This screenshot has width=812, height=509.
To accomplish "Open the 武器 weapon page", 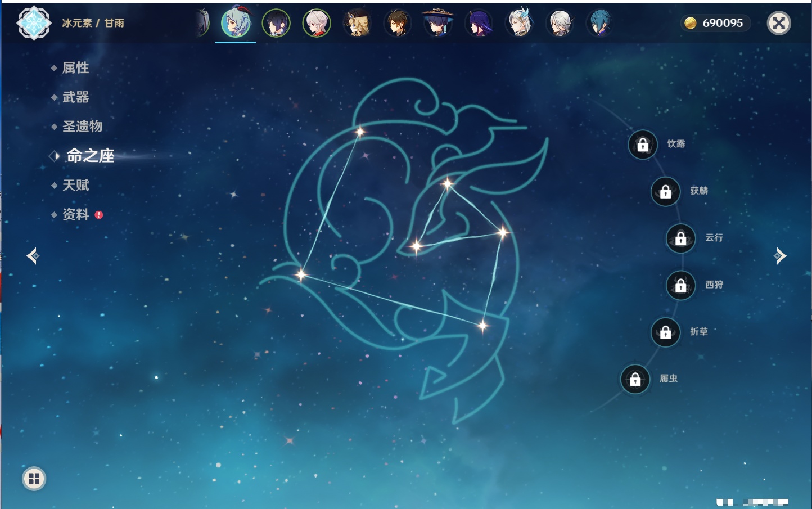I will coord(75,97).
